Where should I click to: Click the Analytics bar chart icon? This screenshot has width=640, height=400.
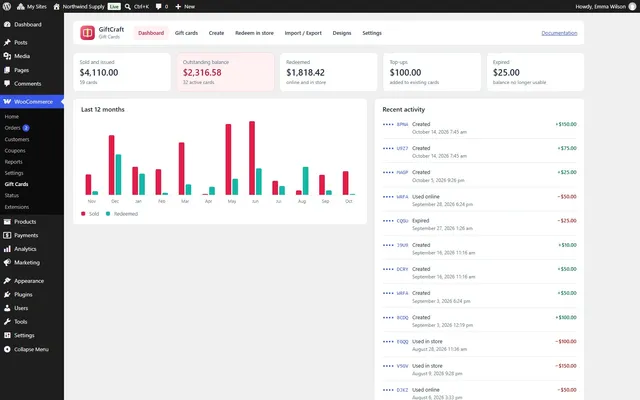tap(7, 249)
